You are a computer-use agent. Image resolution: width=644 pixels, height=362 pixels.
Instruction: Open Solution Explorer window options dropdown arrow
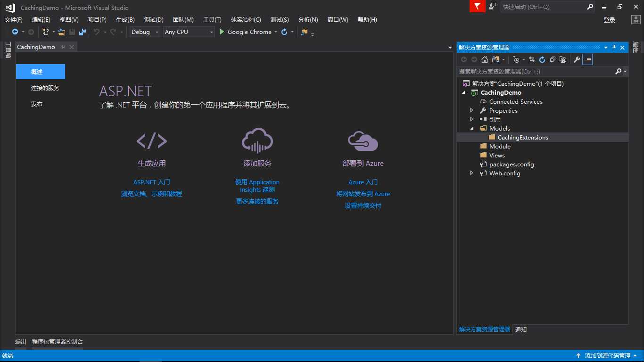tap(606, 47)
